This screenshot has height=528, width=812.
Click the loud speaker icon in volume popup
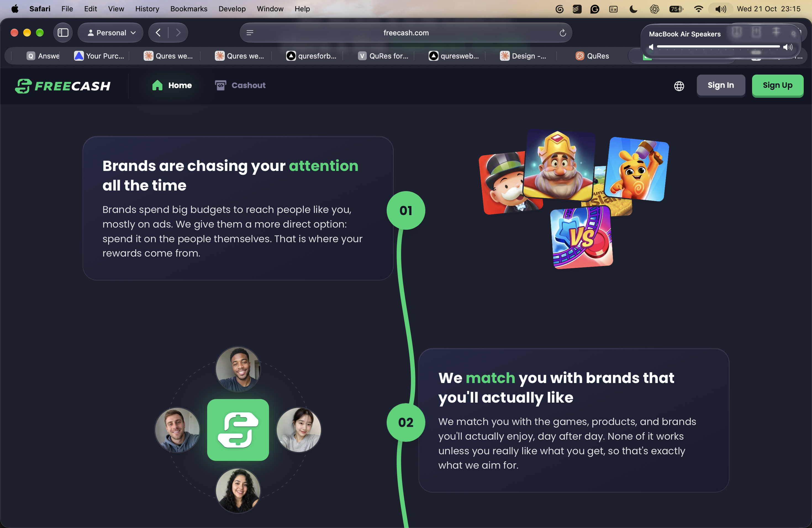pyautogui.click(x=788, y=47)
